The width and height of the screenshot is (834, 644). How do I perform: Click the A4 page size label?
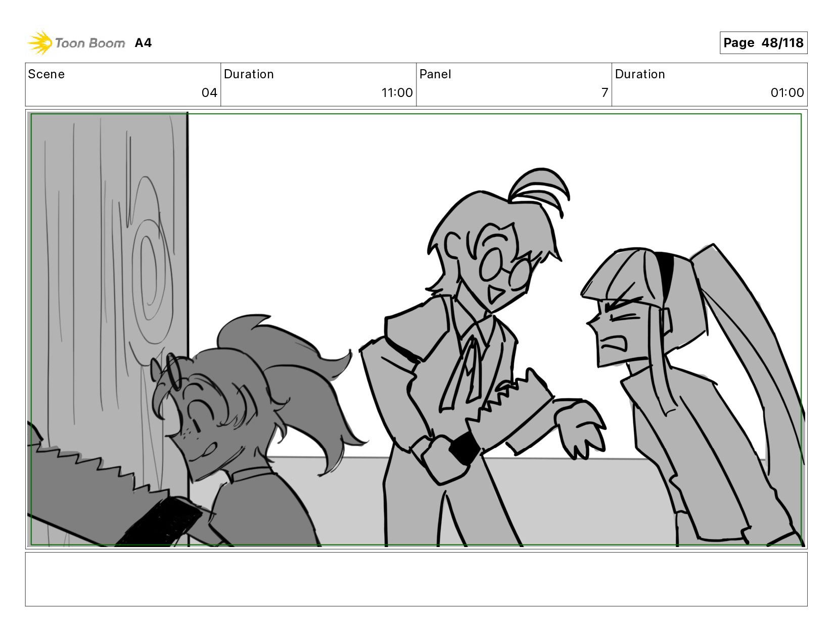pos(143,43)
